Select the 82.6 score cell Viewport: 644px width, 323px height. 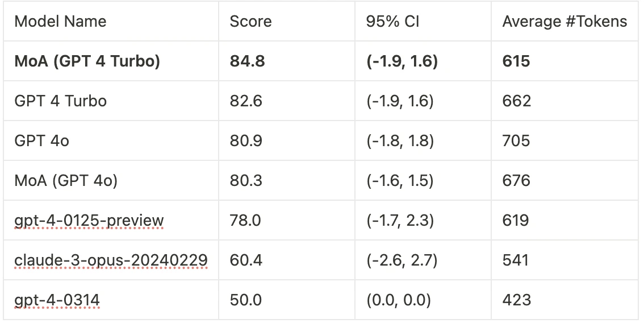246,101
